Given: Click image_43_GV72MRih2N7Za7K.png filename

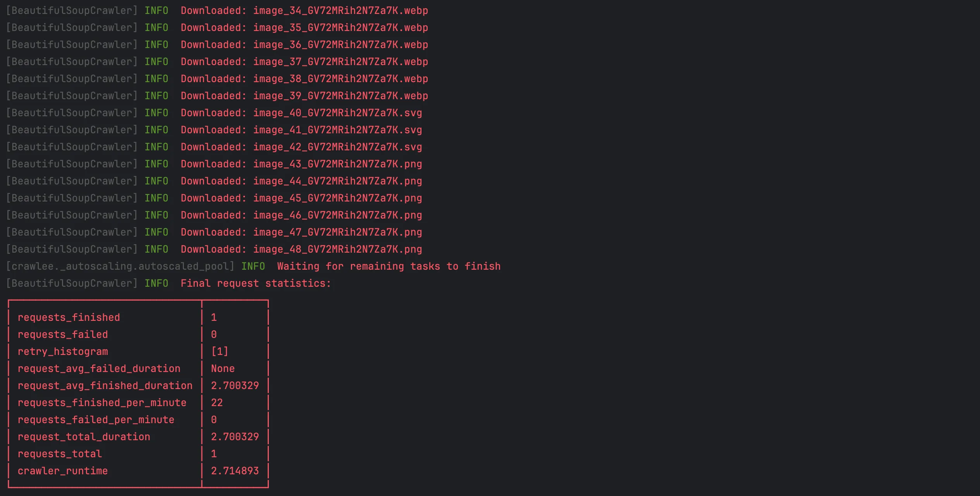Looking at the screenshot, I should (337, 164).
